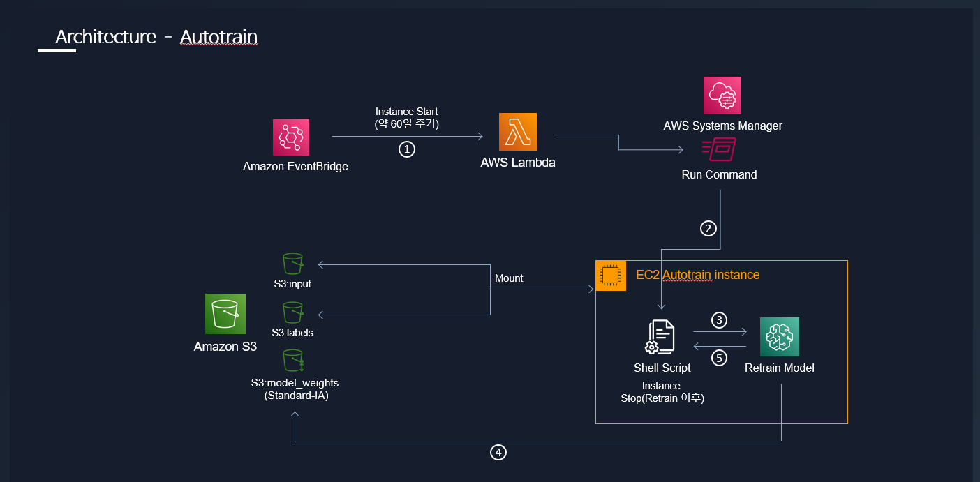The width and height of the screenshot is (980, 482).
Task: Select the 'S3:input' label
Action: point(292,284)
